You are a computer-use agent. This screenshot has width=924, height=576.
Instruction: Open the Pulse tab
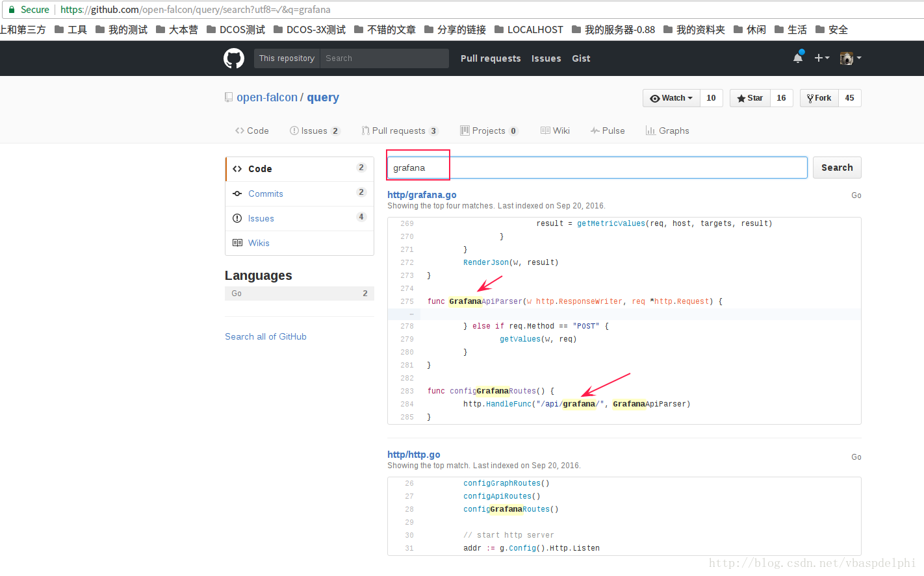(x=608, y=131)
